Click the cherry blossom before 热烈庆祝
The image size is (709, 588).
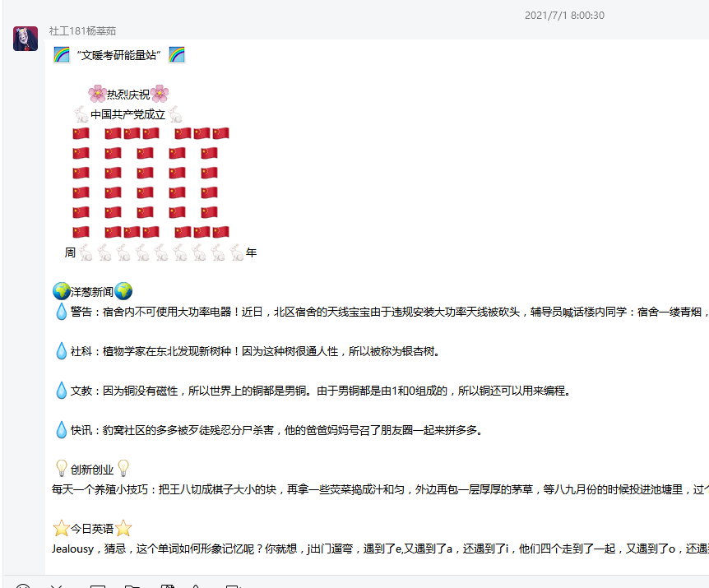[97, 94]
